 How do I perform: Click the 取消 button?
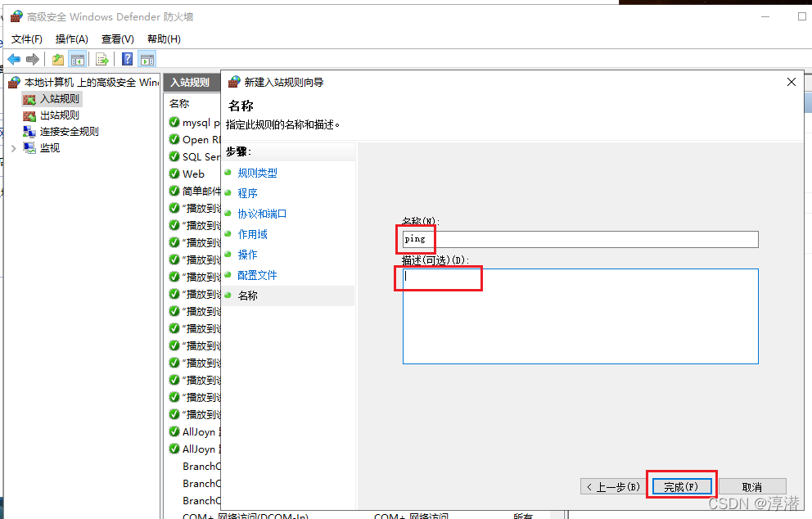(x=752, y=487)
